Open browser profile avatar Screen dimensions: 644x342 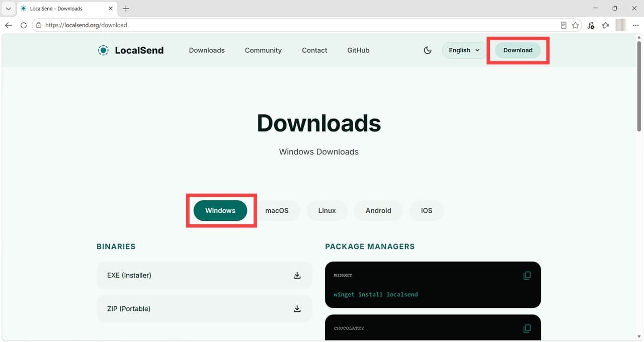click(620, 25)
